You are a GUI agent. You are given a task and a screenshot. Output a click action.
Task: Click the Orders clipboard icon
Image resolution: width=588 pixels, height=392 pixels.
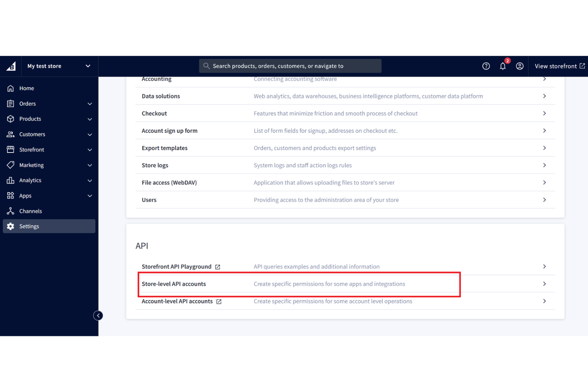coord(11,104)
